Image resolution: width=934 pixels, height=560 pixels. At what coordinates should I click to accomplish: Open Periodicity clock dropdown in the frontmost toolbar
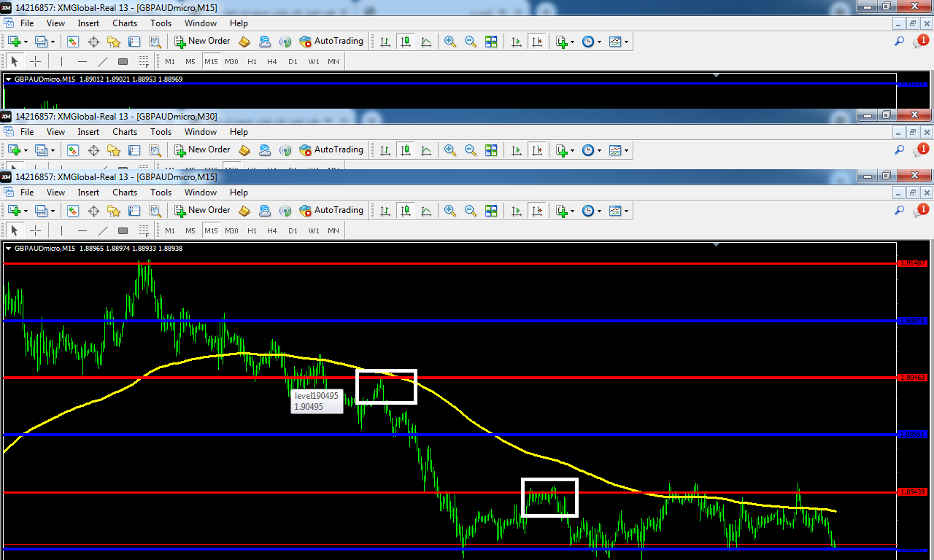592,210
